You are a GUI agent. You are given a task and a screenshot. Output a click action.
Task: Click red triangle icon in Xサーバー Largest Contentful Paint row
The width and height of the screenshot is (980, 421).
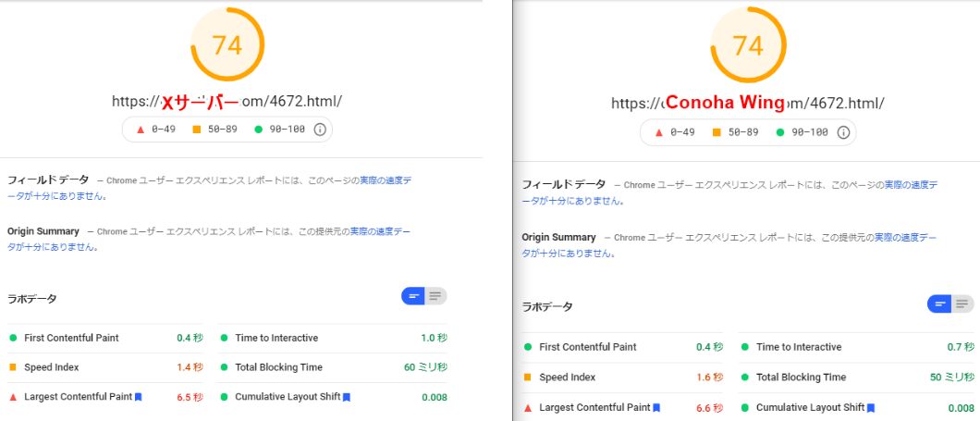[x=13, y=397]
